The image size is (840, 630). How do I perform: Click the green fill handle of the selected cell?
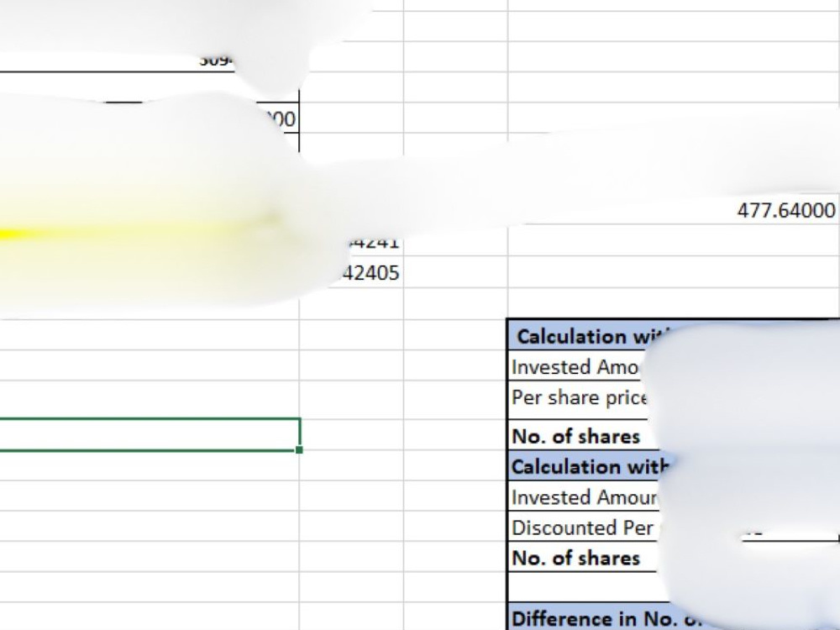click(299, 450)
